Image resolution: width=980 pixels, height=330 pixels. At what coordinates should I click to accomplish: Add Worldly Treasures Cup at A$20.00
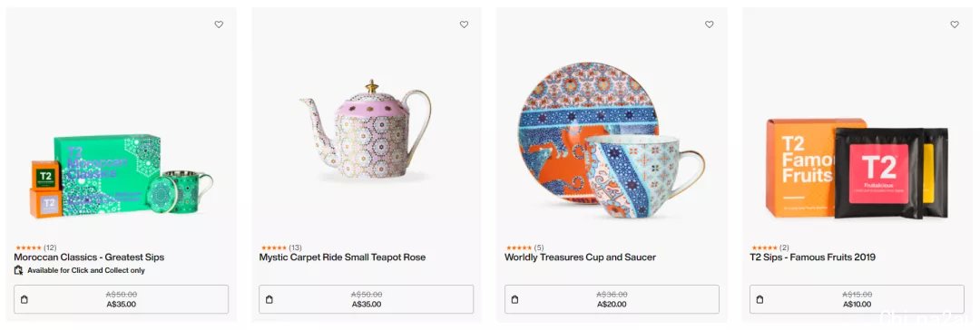click(x=612, y=299)
